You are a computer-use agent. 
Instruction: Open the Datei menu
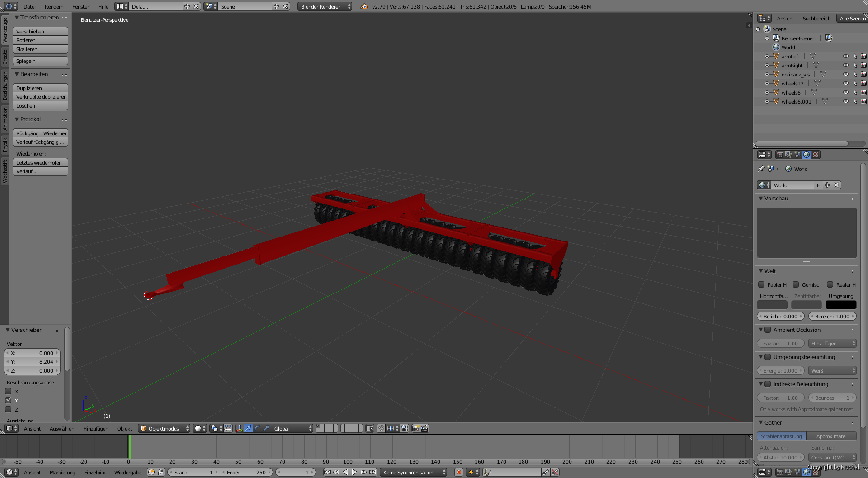(x=29, y=6)
